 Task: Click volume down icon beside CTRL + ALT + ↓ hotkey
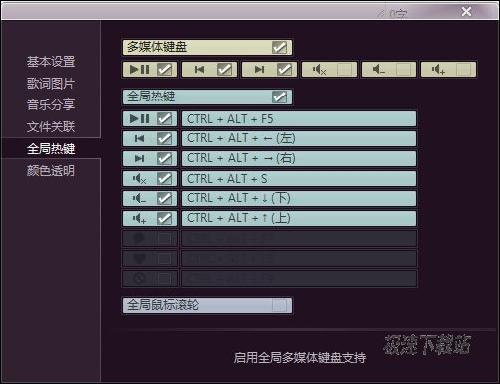coord(139,199)
